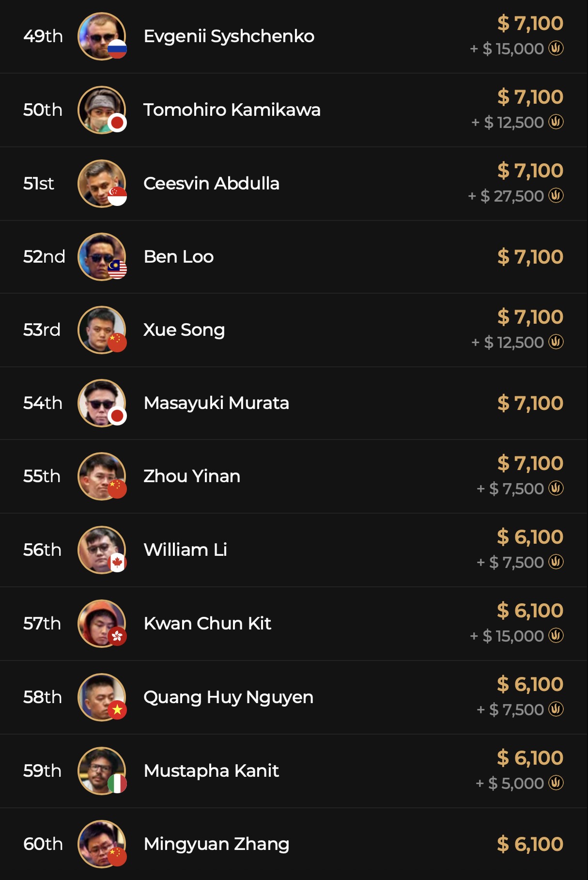Click the coin icon next to $27,500
This screenshot has height=880, width=588.
(556, 196)
